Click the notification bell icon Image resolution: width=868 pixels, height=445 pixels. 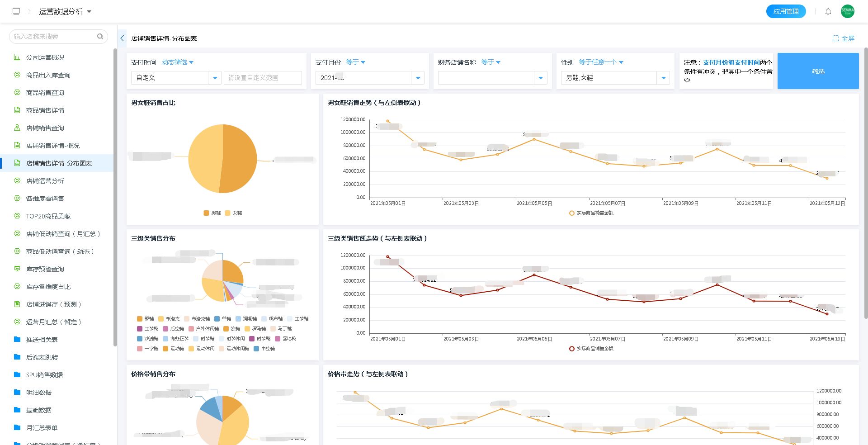coord(828,12)
